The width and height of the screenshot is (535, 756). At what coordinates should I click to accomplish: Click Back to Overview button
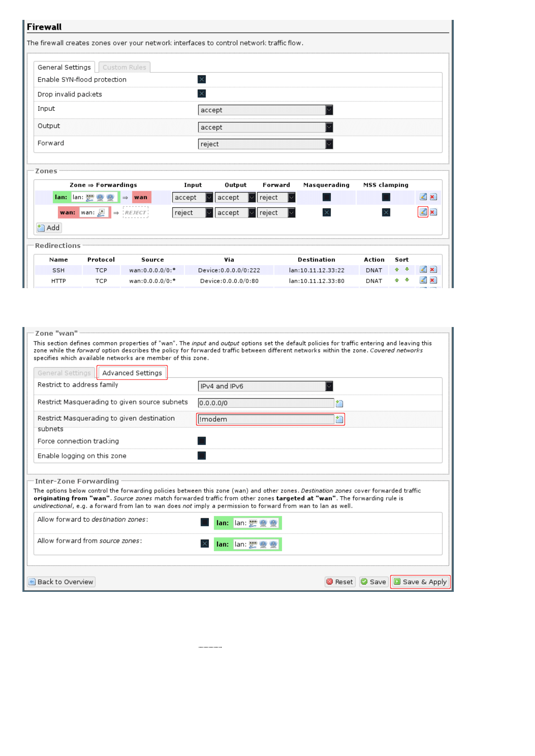coord(61,582)
